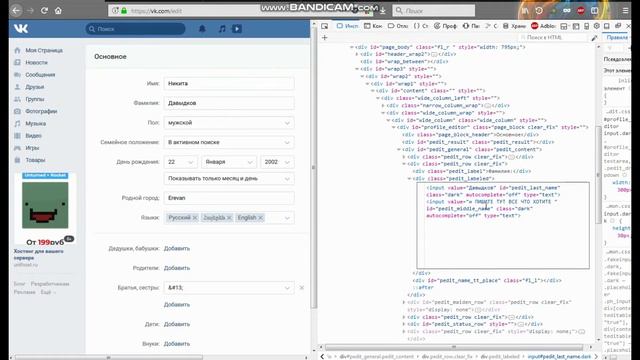Switch to the Adblock devtools tab
The height and width of the screenshot is (360, 640).
tap(543, 26)
